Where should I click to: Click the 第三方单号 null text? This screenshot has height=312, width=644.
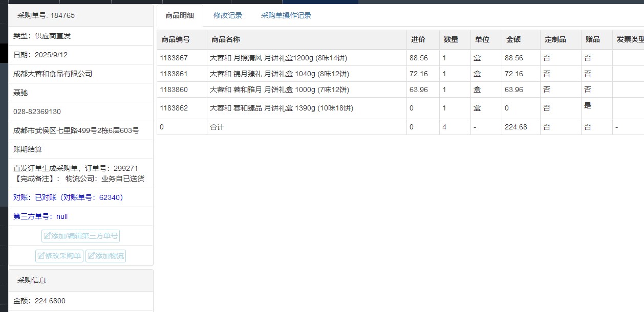tap(40, 216)
